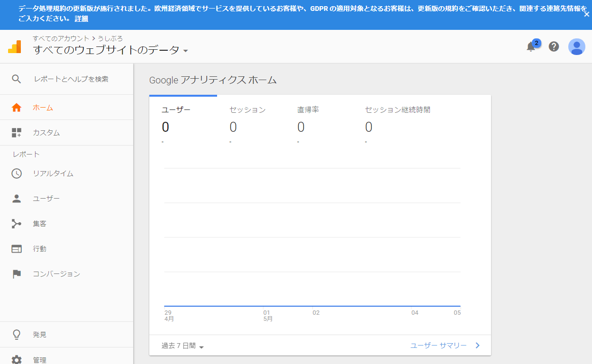
Task: Click the 行動 behavior icon
Action: point(17,249)
